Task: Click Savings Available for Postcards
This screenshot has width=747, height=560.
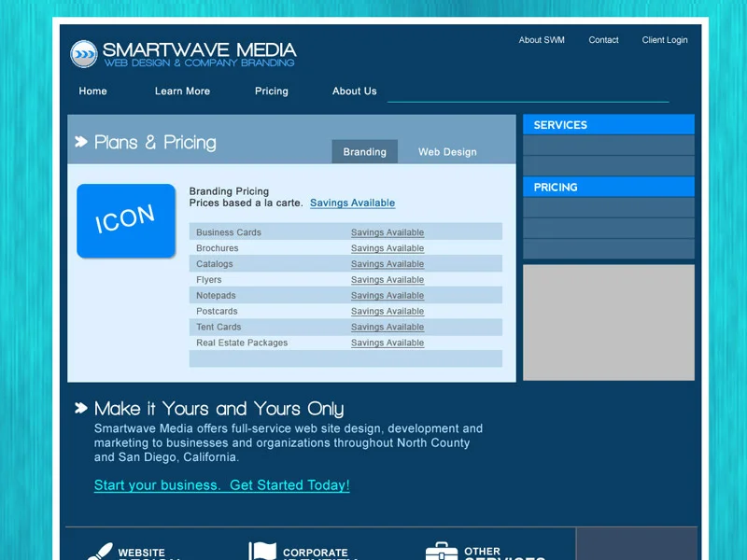Action: point(388,311)
